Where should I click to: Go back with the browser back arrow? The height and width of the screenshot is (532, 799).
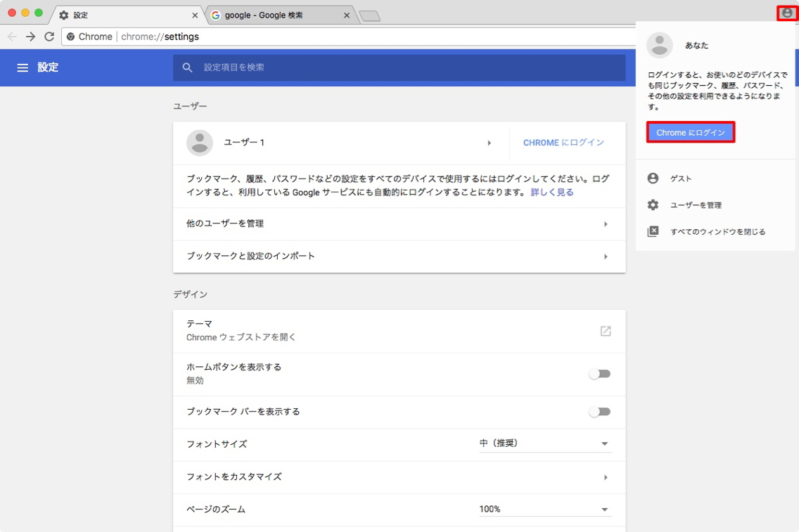(12, 37)
